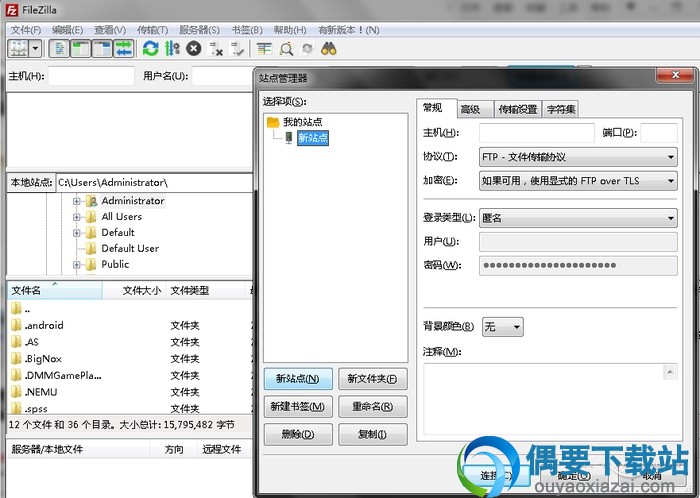The image size is (700, 498).
Task: Click the 删除(D) button
Action: 298,434
